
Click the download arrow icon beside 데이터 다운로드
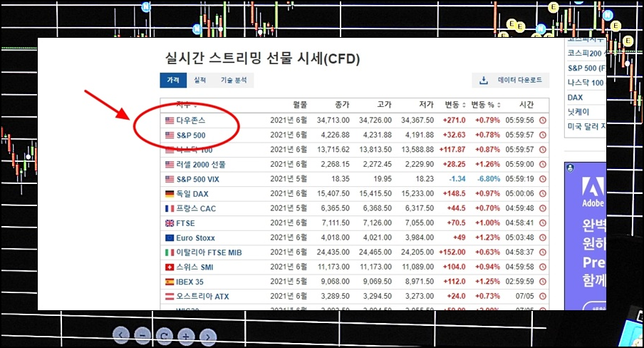point(484,80)
